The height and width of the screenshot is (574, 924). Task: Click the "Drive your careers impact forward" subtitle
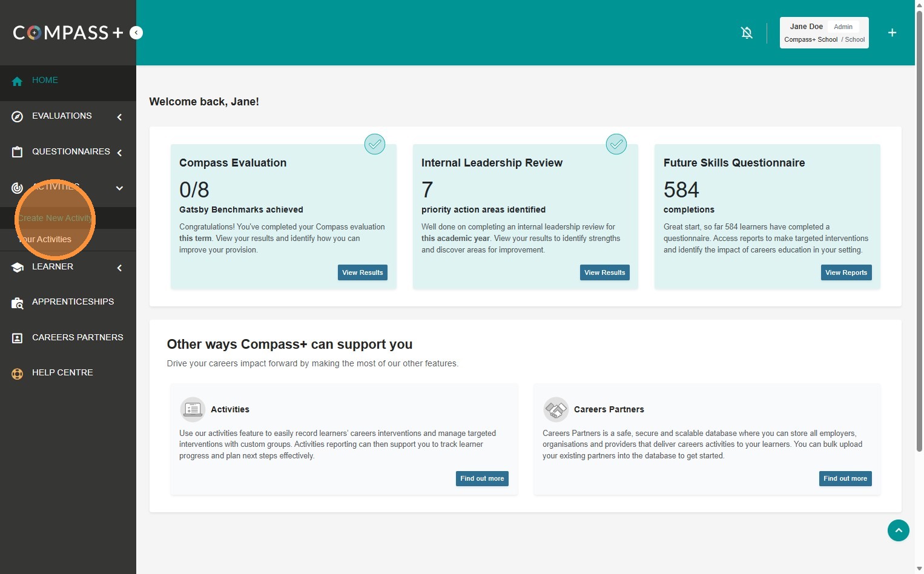pos(312,363)
